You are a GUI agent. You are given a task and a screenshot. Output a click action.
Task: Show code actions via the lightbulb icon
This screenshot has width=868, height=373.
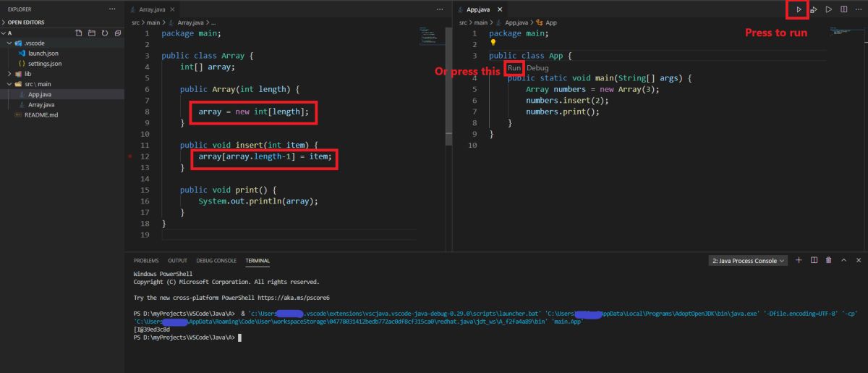coord(493,43)
